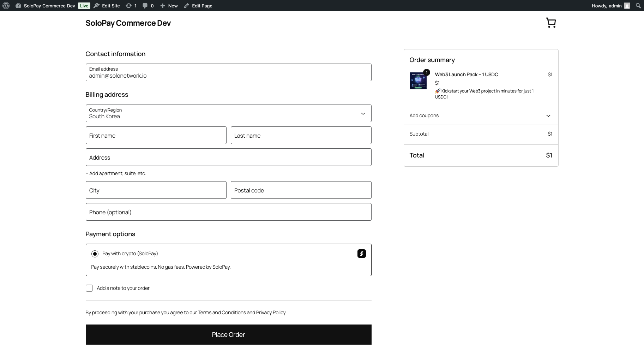Click the Email address field

[x=228, y=72]
